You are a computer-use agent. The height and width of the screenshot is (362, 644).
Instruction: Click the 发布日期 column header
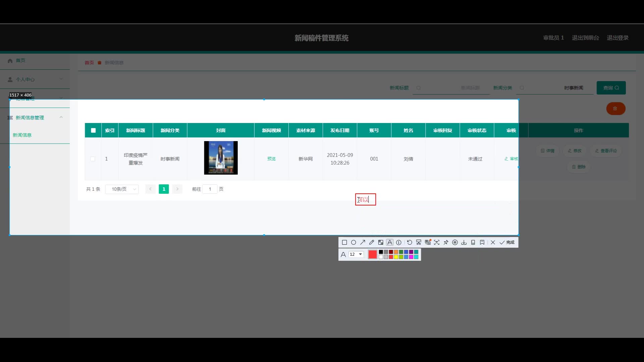point(340,130)
